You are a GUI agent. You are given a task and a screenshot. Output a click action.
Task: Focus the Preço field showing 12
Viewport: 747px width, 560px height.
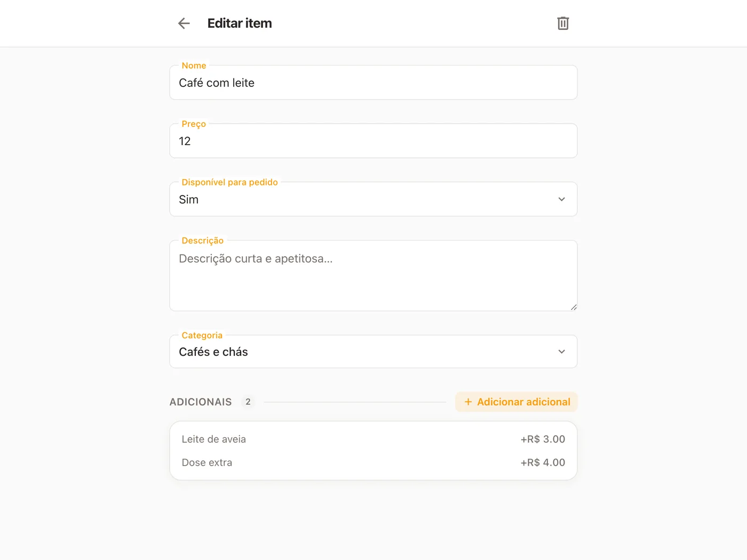pos(373,141)
